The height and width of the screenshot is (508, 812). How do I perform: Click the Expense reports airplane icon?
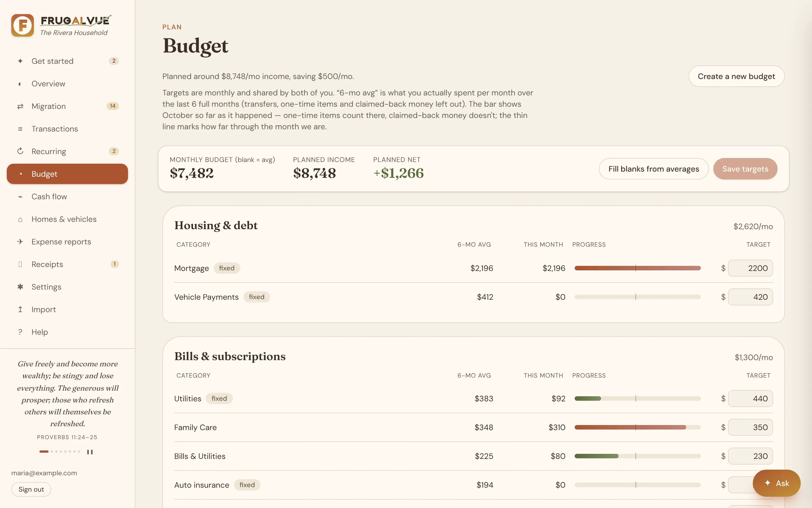click(x=20, y=242)
